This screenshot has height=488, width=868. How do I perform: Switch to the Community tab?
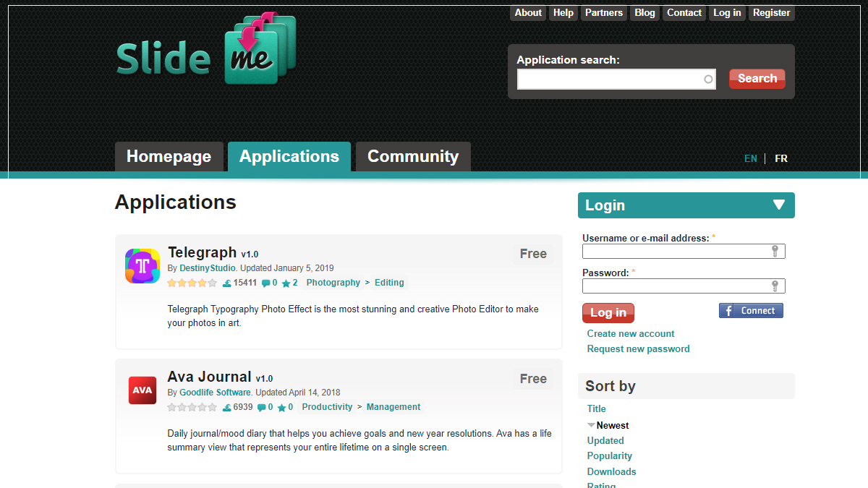[413, 157]
